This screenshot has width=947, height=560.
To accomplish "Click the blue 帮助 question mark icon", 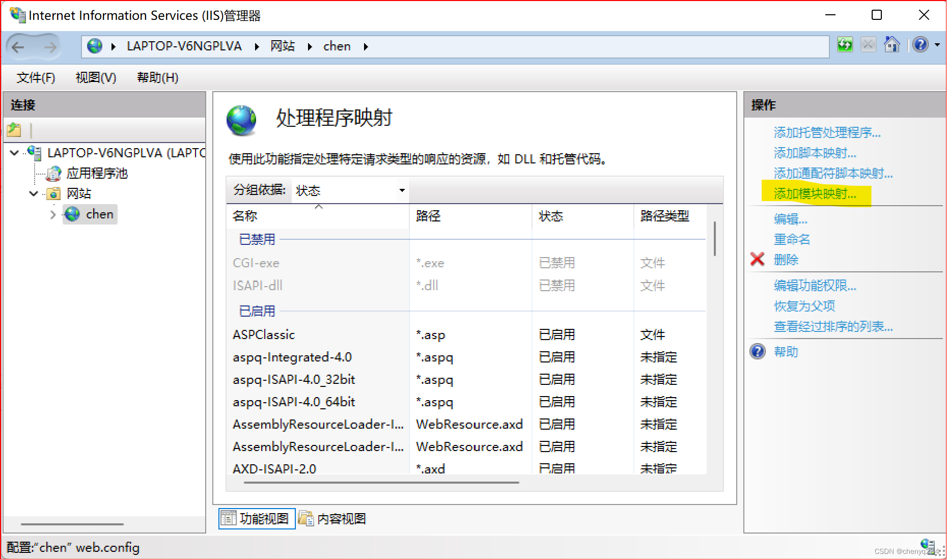I will pyautogui.click(x=758, y=351).
